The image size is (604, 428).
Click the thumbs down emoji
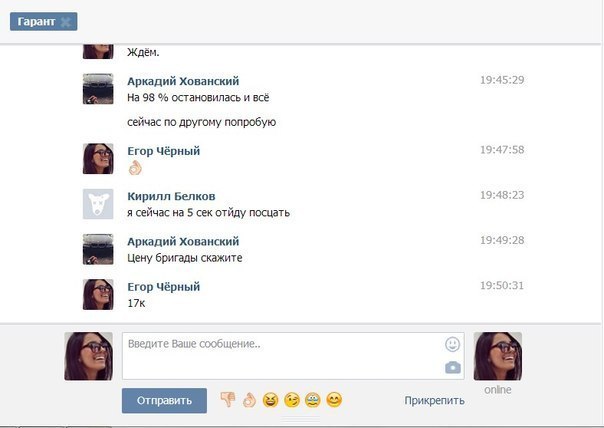tap(228, 400)
